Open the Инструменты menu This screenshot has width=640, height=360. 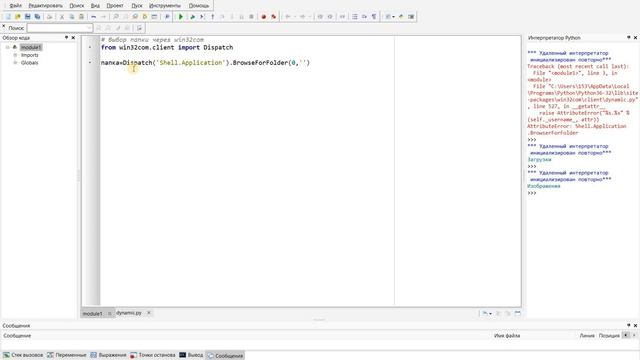(x=164, y=6)
